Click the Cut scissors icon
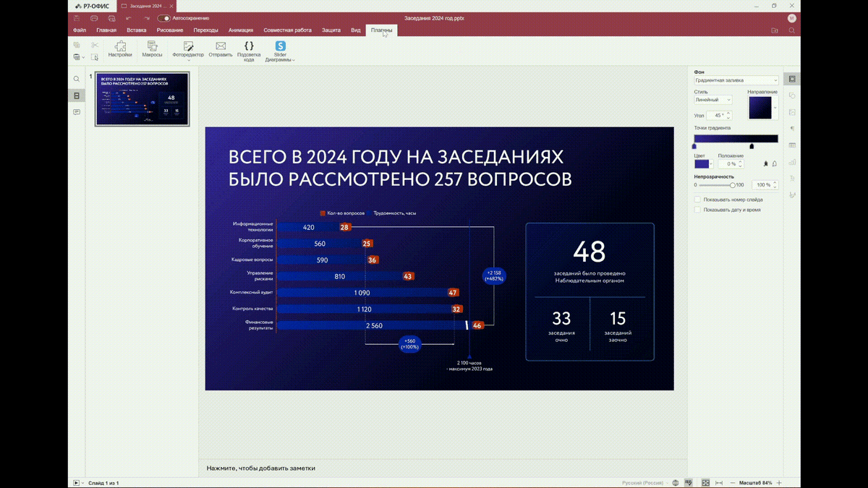The width and height of the screenshot is (868, 488). pyautogui.click(x=94, y=45)
